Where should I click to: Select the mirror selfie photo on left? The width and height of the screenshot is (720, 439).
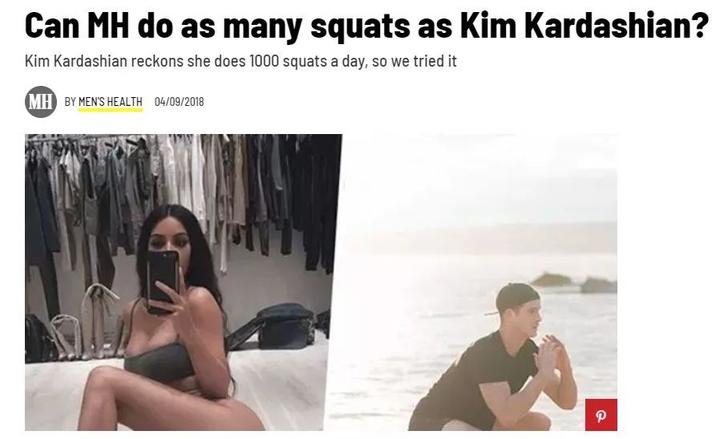pos(183,282)
